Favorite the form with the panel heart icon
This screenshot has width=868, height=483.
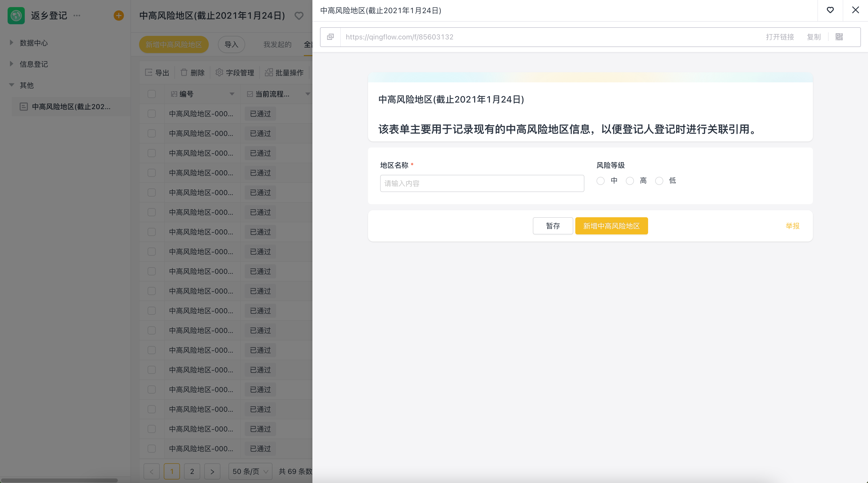830,10
